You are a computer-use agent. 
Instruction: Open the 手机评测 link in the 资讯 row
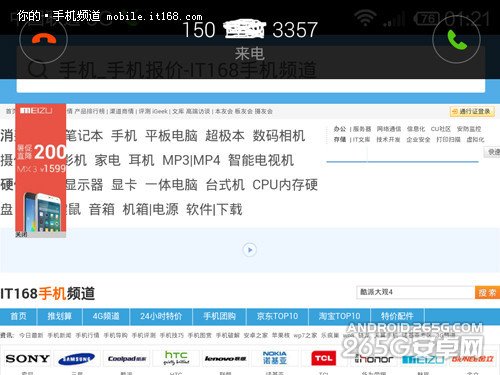pos(143,335)
